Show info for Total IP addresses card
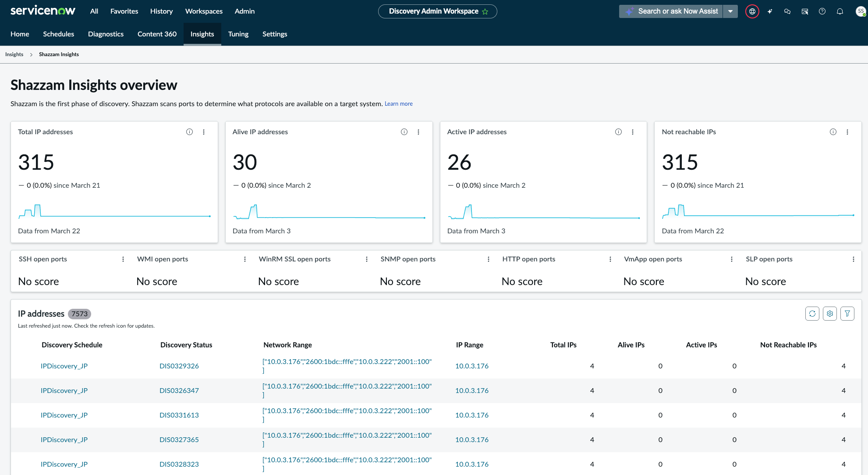Image resolution: width=868 pixels, height=475 pixels. [x=189, y=132]
